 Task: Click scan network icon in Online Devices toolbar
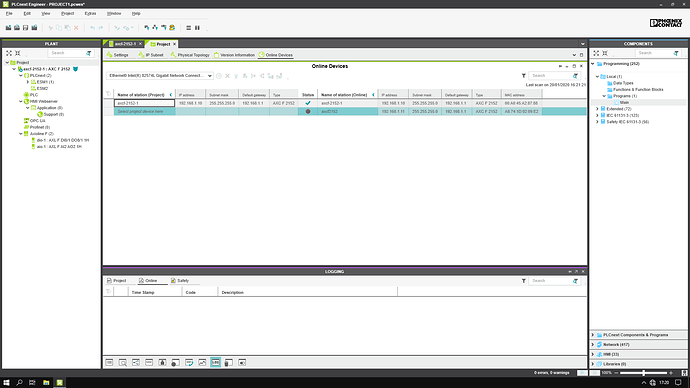(219, 76)
